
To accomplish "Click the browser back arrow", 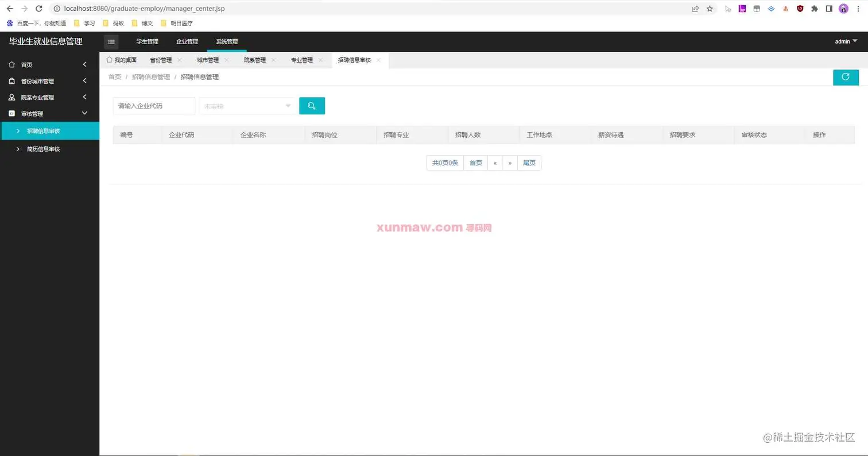I will 10,9.
